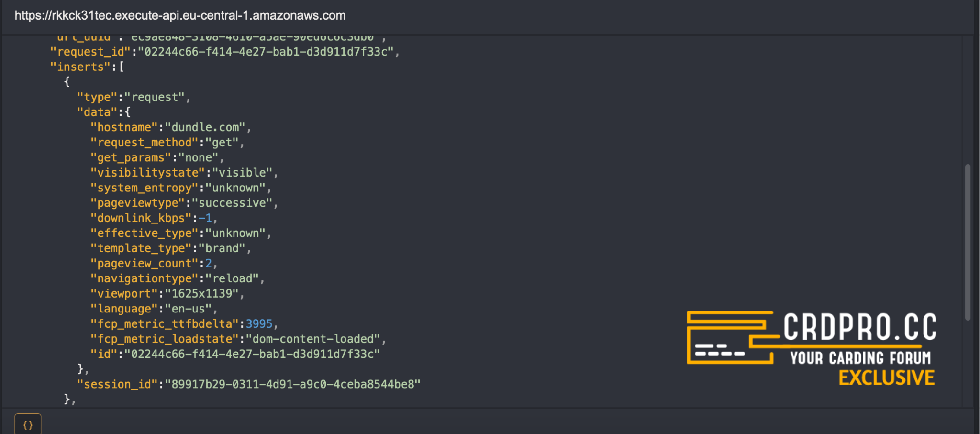The width and height of the screenshot is (980, 434).
Task: Click the "navigationtype" reload value
Action: pos(232,278)
